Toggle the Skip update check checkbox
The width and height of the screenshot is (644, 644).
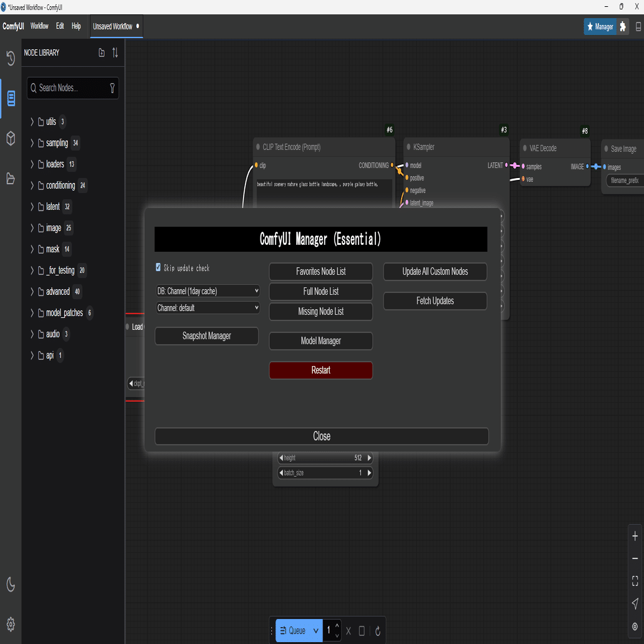click(x=158, y=267)
